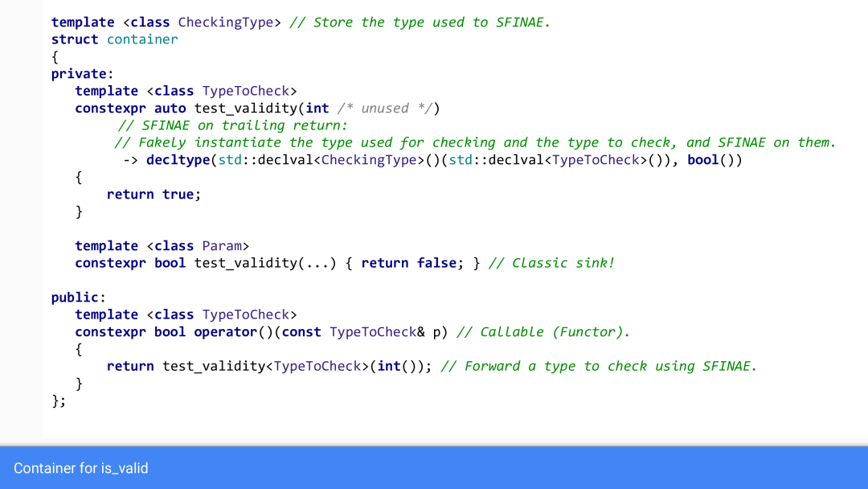Click the "struct container" declaration

pyautogui.click(x=114, y=39)
